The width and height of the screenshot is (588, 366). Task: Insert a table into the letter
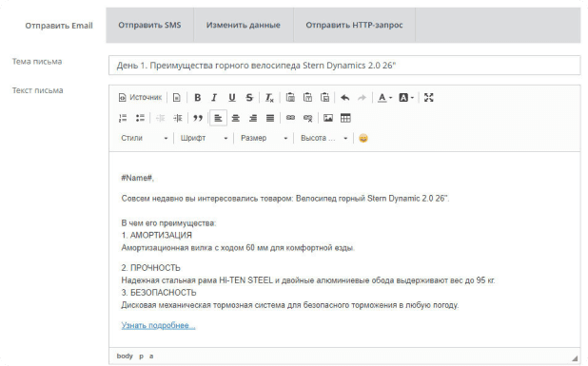(x=345, y=119)
